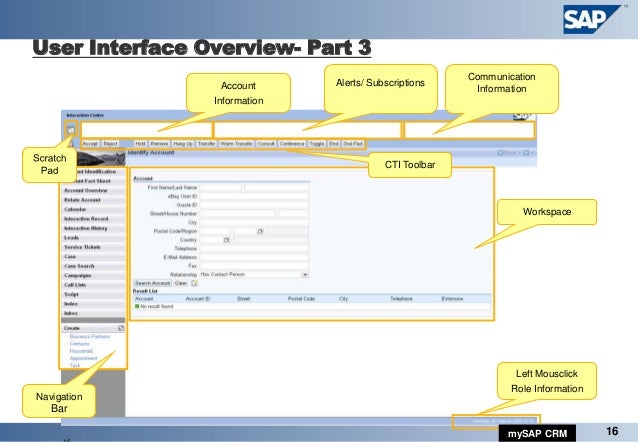Click the icon right of the Clear button
This screenshot has width=638, height=442.
coord(194,283)
